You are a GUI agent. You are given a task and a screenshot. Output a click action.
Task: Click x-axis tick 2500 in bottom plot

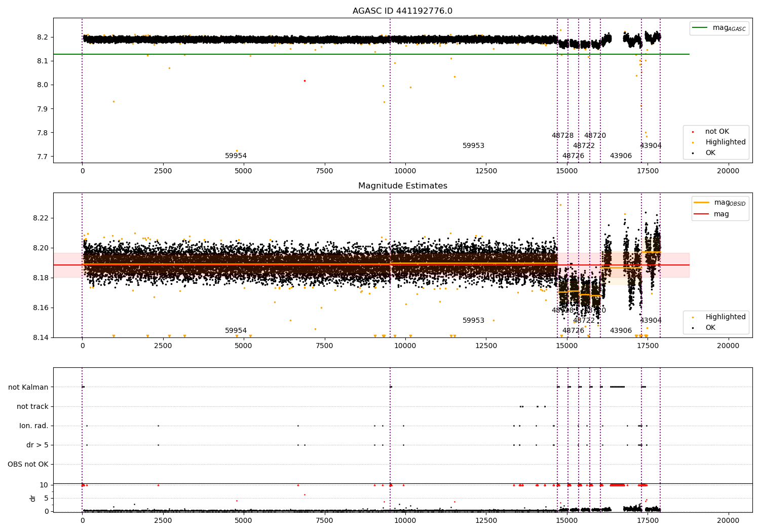tap(163, 520)
